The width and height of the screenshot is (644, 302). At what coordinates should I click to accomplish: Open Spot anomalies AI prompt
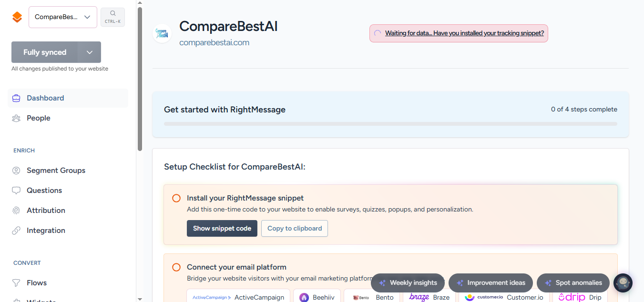pyautogui.click(x=573, y=283)
